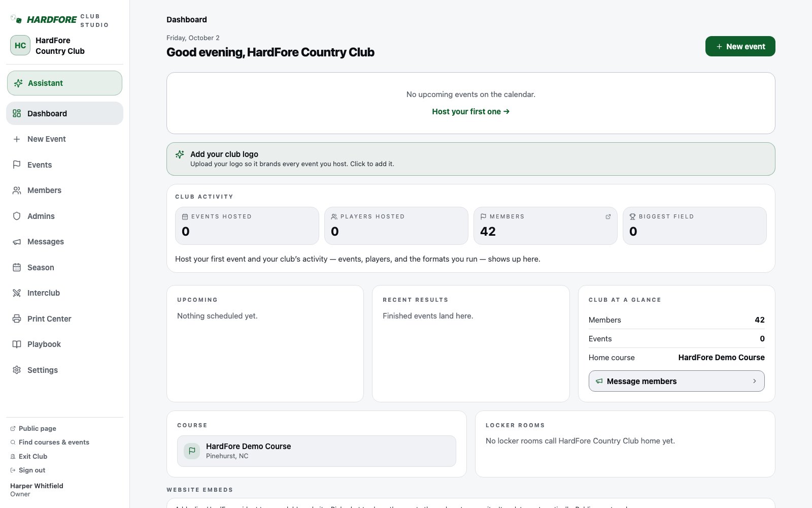Click the Nothing scheduled yet text
812x508 pixels.
(217, 316)
